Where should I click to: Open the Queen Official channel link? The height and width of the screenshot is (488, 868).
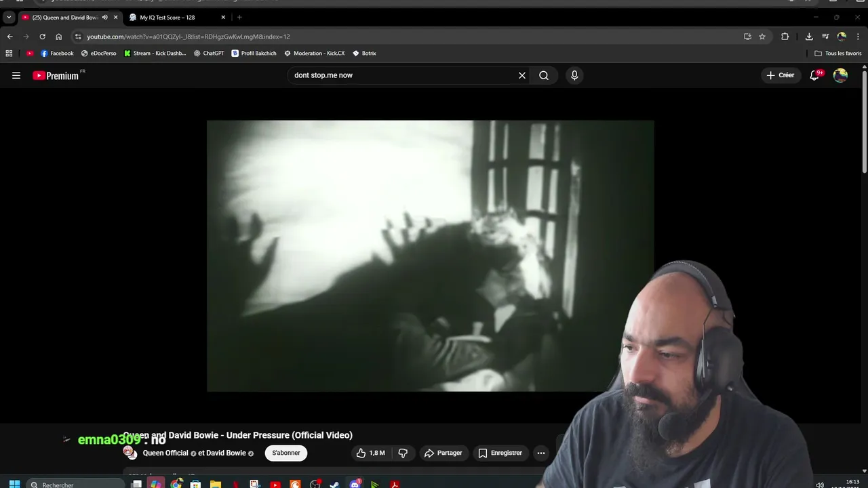click(x=165, y=453)
